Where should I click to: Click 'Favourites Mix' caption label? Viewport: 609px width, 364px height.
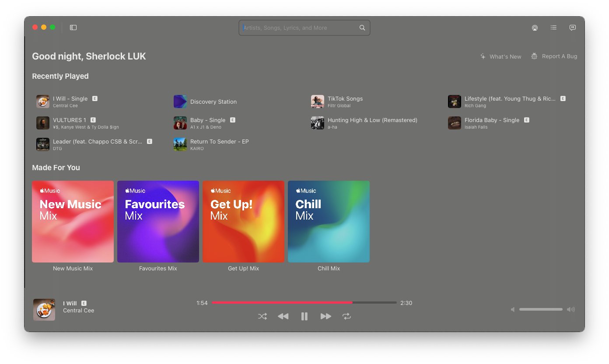tap(158, 269)
